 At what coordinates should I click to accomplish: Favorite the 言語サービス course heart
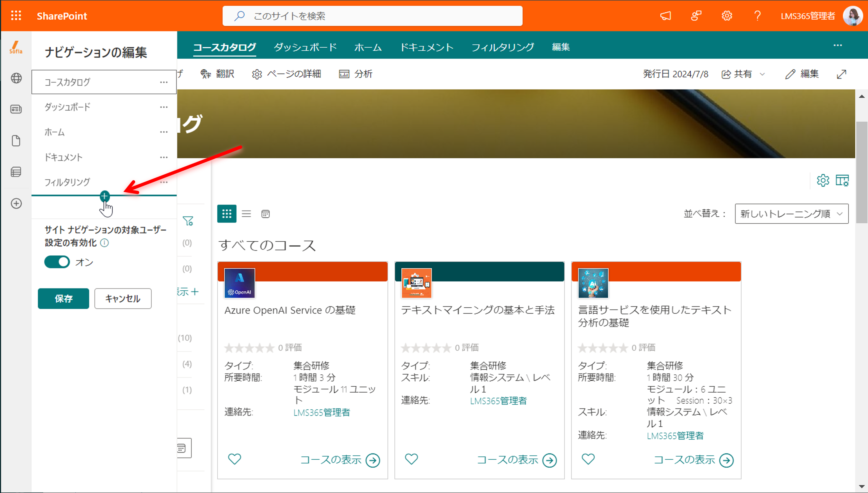tap(588, 459)
